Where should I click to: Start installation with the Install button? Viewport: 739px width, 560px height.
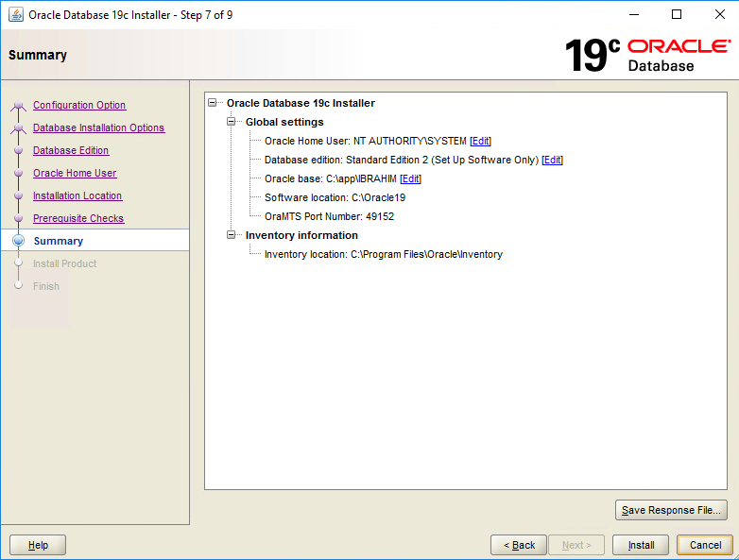click(x=641, y=545)
